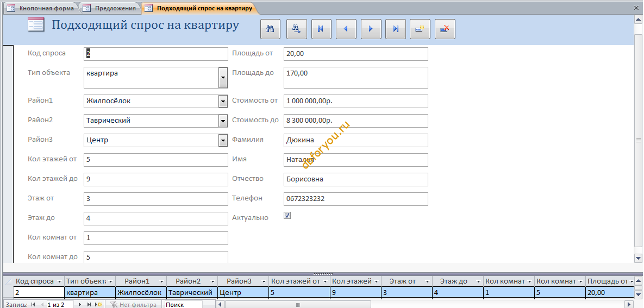Screen dimensions: 644x308
Task: Click the Имя field containing Наталия
Action: [x=355, y=160]
